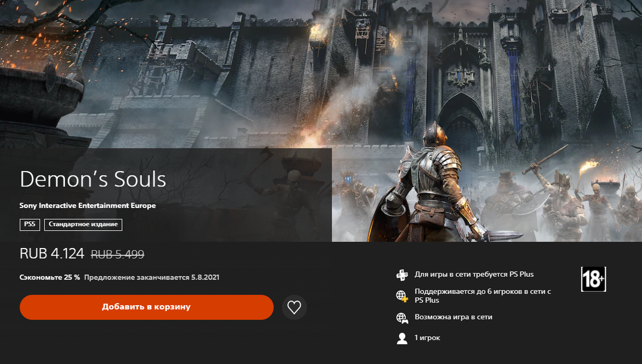Click the Demon's Souls game title

pos(93,180)
